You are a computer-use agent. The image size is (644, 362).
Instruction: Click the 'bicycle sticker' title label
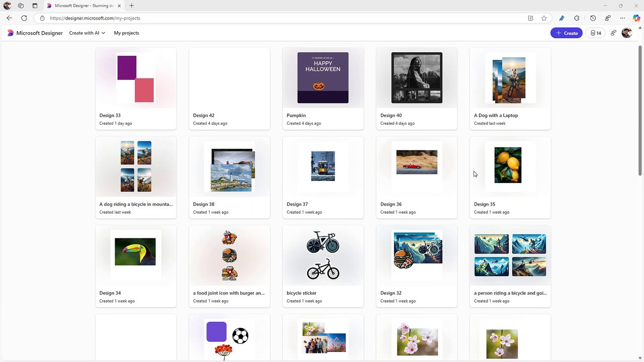point(301,293)
